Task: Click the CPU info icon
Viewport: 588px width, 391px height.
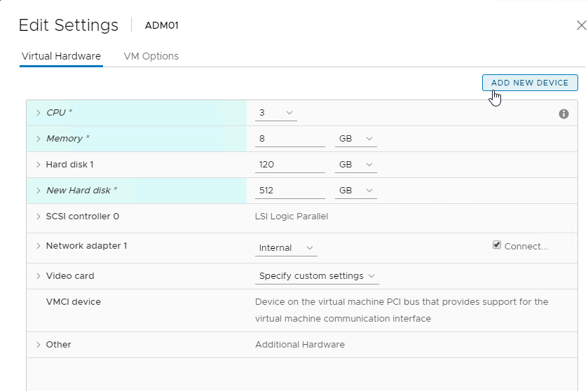Action: (563, 114)
